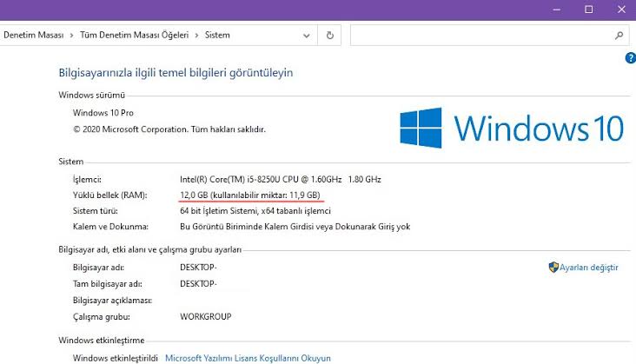Expand the chevron before Sistem breadcrumb
The width and height of the screenshot is (636, 364).
click(196, 36)
